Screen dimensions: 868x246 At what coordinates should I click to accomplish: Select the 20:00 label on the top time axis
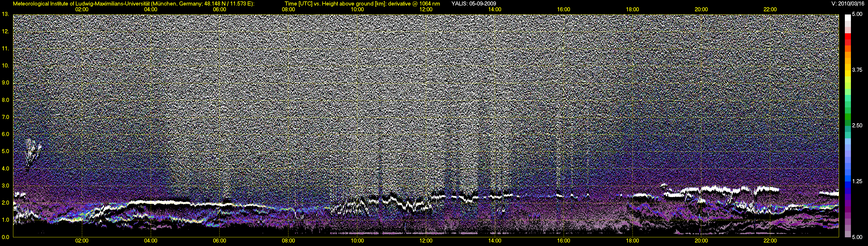pyautogui.click(x=701, y=10)
